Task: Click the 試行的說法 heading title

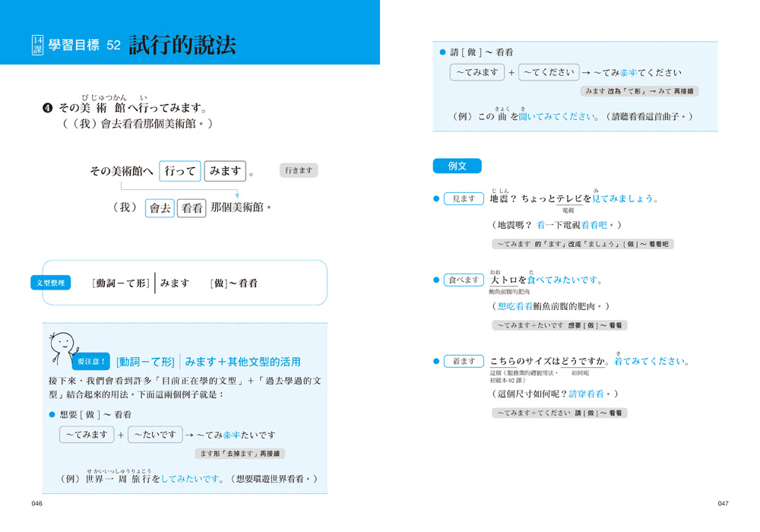Action: pos(182,45)
